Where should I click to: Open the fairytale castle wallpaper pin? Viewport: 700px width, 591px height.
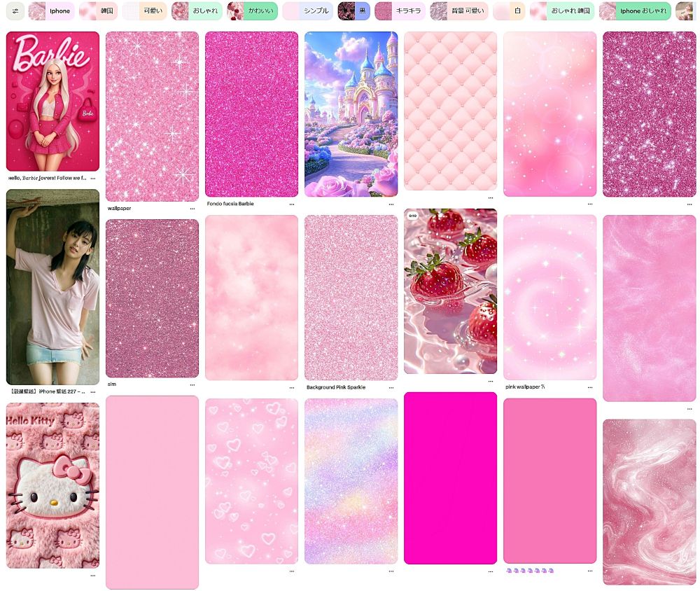[x=351, y=113]
